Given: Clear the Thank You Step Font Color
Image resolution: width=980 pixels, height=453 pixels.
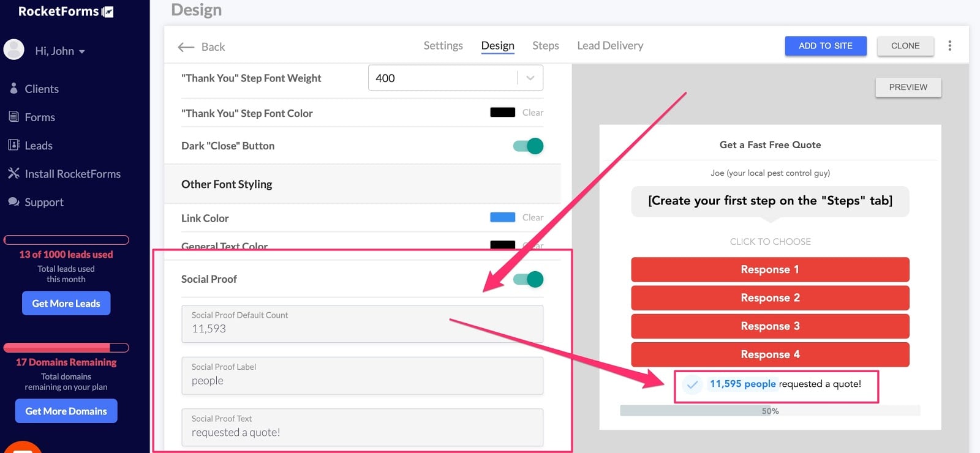Looking at the screenshot, I should (x=533, y=113).
